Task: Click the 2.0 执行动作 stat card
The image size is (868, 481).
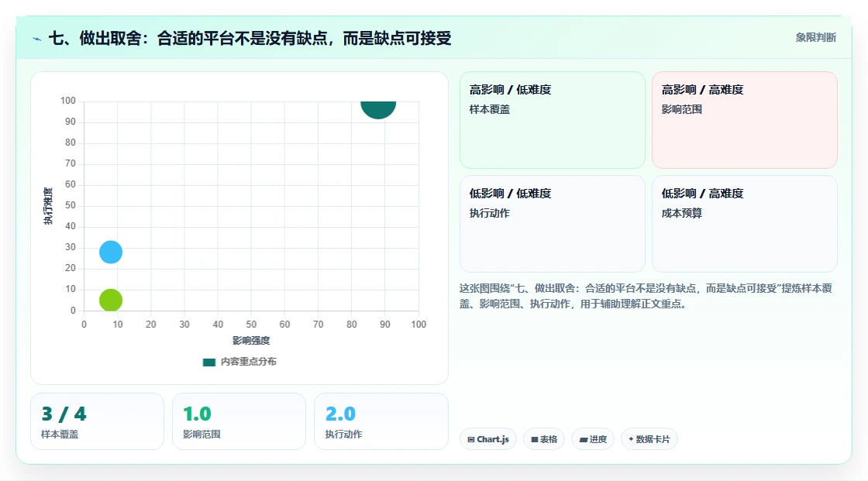Action: tap(381, 421)
